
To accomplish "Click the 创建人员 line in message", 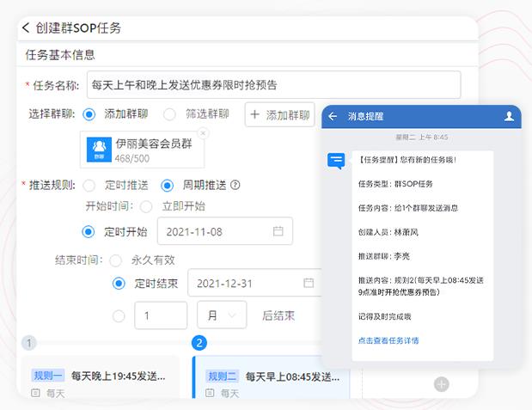I will tap(388, 232).
